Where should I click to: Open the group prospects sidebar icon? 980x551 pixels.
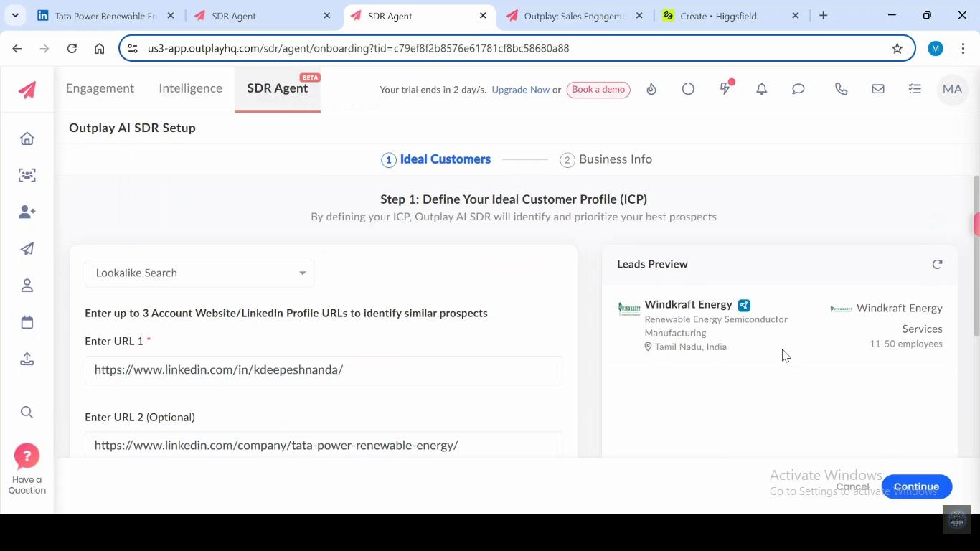pos(27,175)
